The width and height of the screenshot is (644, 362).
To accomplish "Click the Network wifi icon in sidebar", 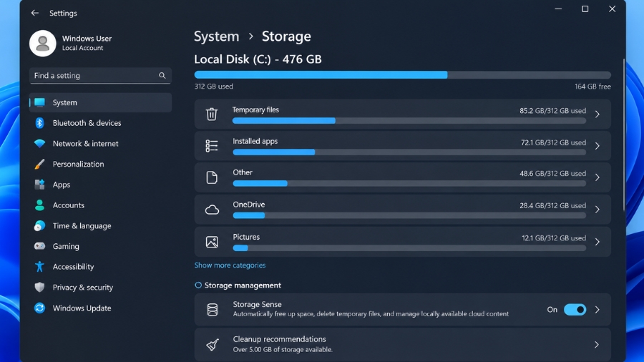I will click(39, 143).
